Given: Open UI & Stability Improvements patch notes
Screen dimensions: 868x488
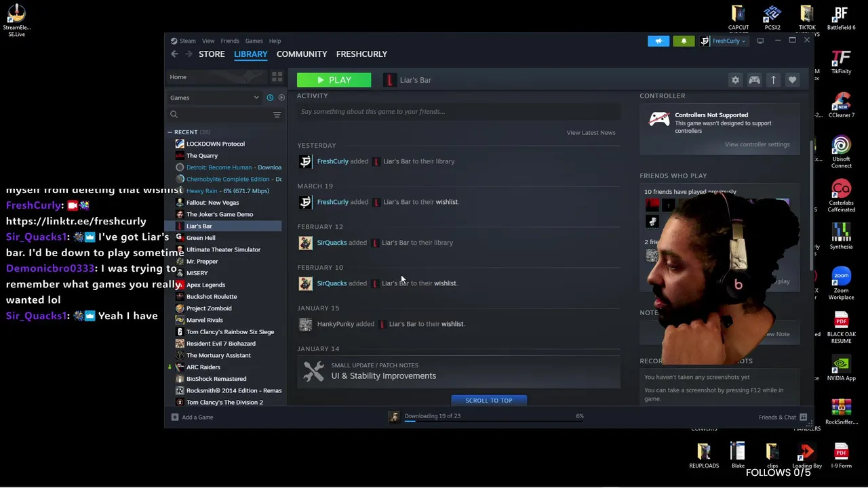Looking at the screenshot, I should pos(458,371).
